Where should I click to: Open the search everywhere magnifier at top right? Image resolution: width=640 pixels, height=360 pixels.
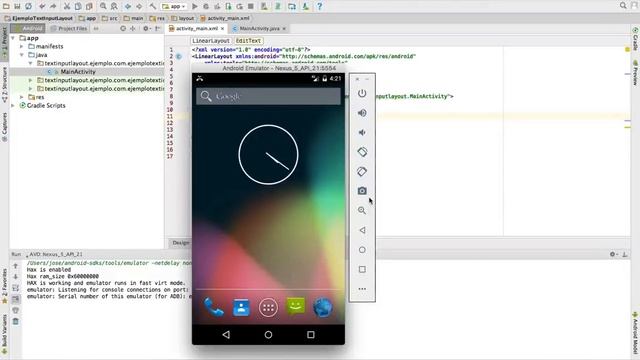point(623,6)
